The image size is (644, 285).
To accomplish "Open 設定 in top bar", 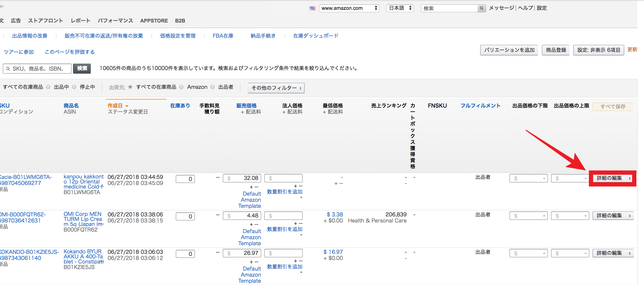I will pos(542,8).
